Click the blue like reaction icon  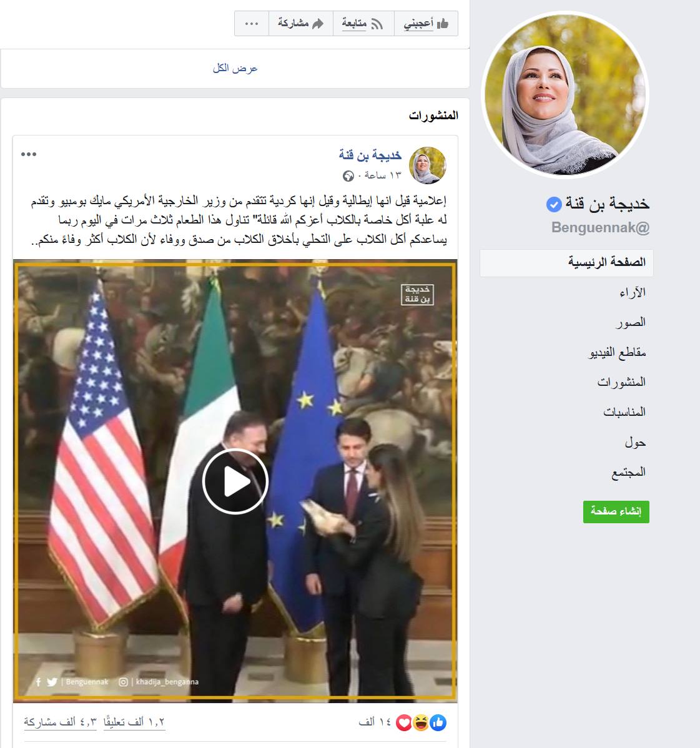click(438, 723)
